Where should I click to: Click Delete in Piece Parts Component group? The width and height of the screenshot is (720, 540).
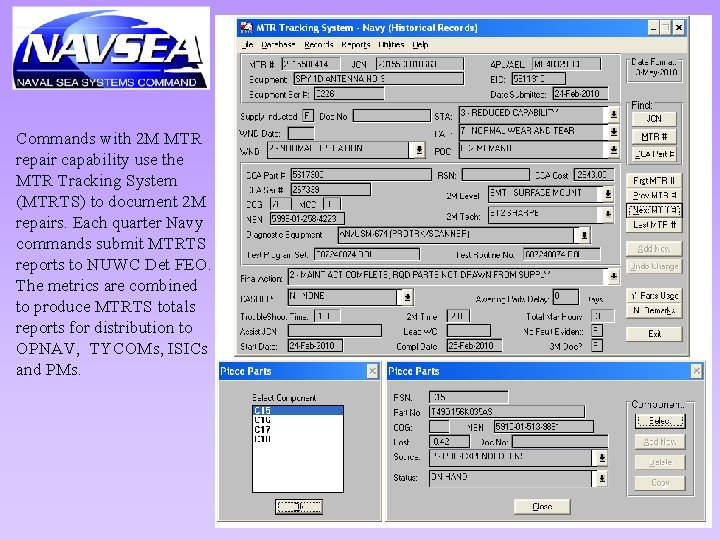(660, 462)
